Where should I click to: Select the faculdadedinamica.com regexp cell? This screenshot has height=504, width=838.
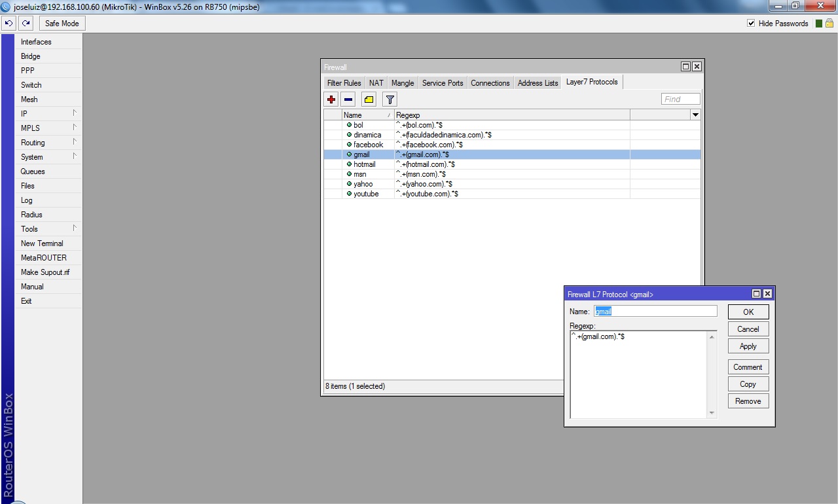[512, 135]
